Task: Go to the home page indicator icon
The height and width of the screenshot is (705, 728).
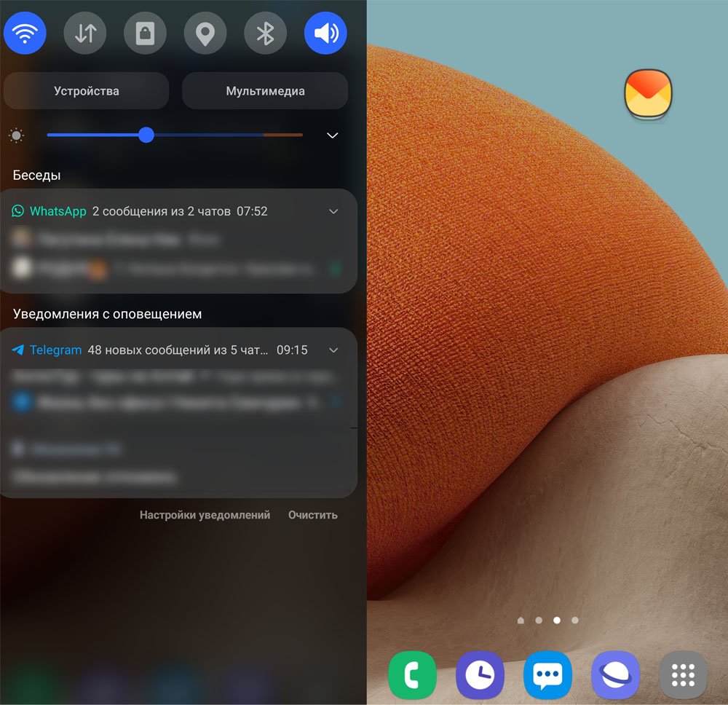Action: point(521,620)
